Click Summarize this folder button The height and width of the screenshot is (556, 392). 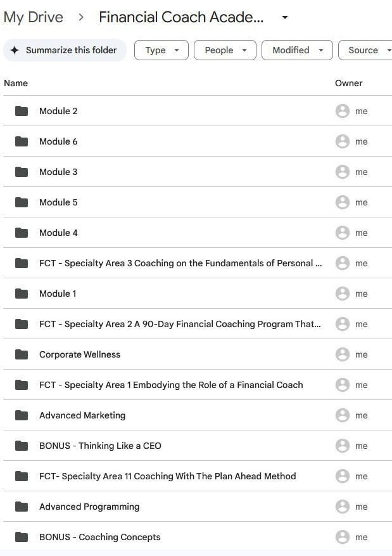65,50
